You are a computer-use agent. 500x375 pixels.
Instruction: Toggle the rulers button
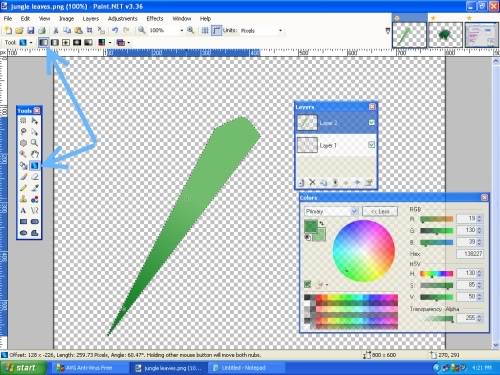(x=216, y=30)
